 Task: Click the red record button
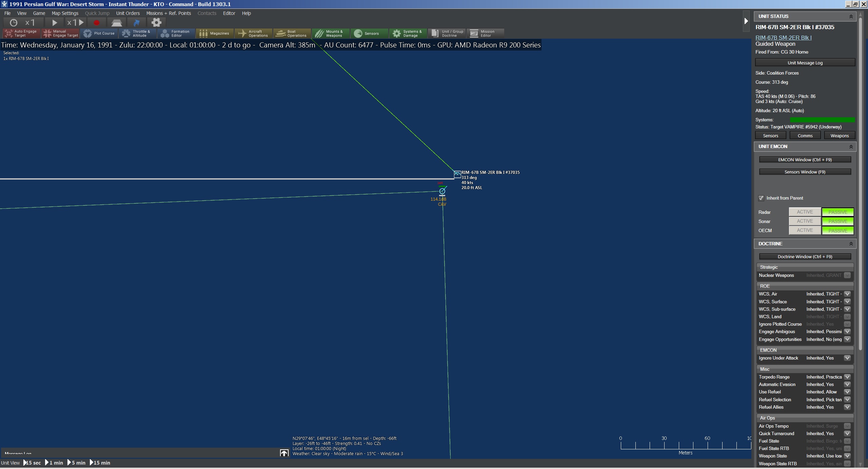(97, 23)
